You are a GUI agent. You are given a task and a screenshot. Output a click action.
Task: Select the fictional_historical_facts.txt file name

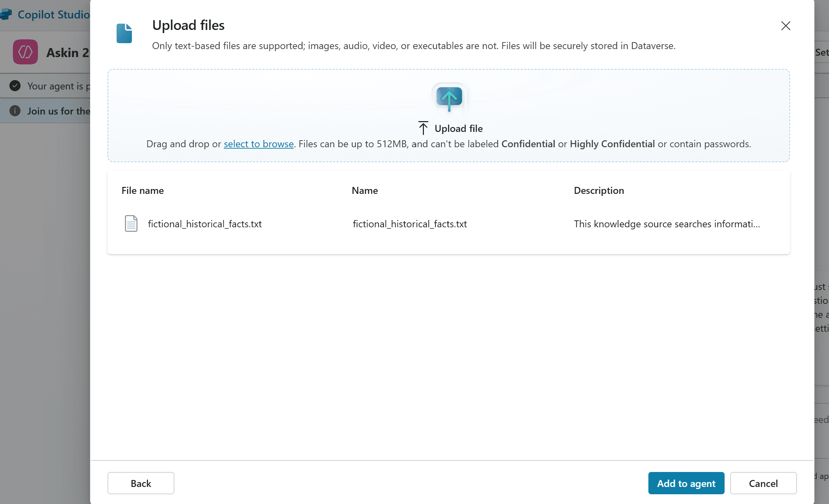tap(205, 224)
